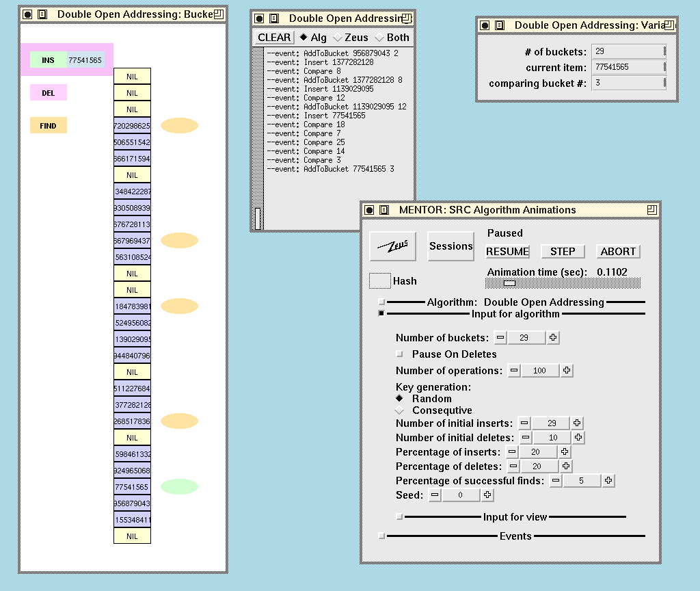The image size is (700, 591).
Task: Click bucket cell 956879043
Action: [132, 503]
